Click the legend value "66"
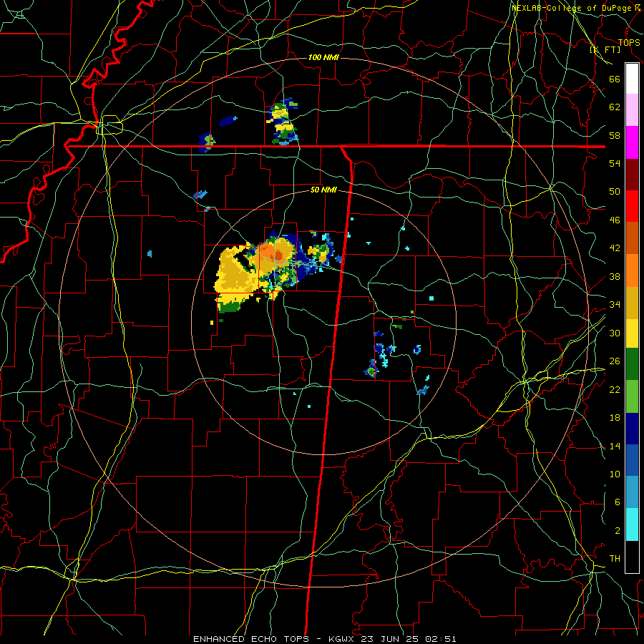The height and width of the screenshot is (644, 644). pyautogui.click(x=615, y=79)
